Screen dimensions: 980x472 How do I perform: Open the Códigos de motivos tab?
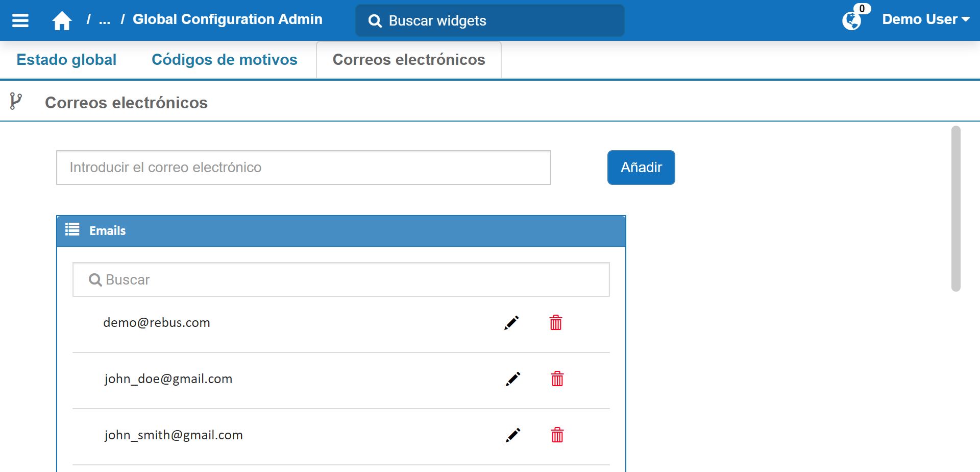[x=224, y=60]
